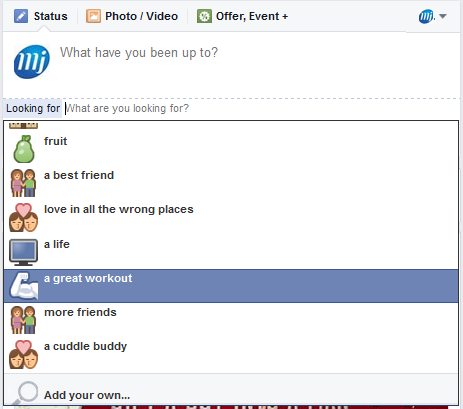Viewport: 463px width, 409px height.
Task: Click the green pear fruit icon
Action: (23, 149)
